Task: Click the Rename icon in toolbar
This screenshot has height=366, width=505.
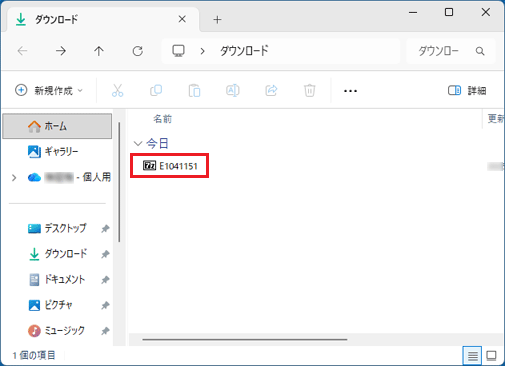Action: pos(233,90)
